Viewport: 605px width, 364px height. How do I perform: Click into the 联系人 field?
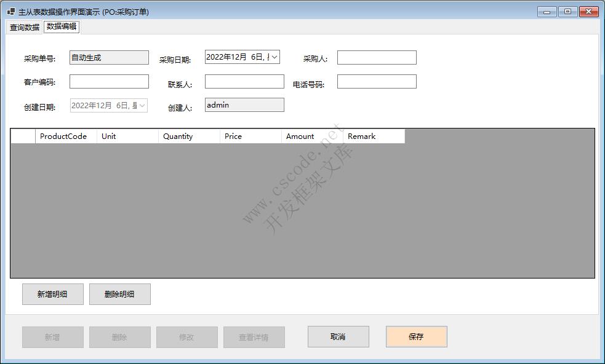[244, 82]
